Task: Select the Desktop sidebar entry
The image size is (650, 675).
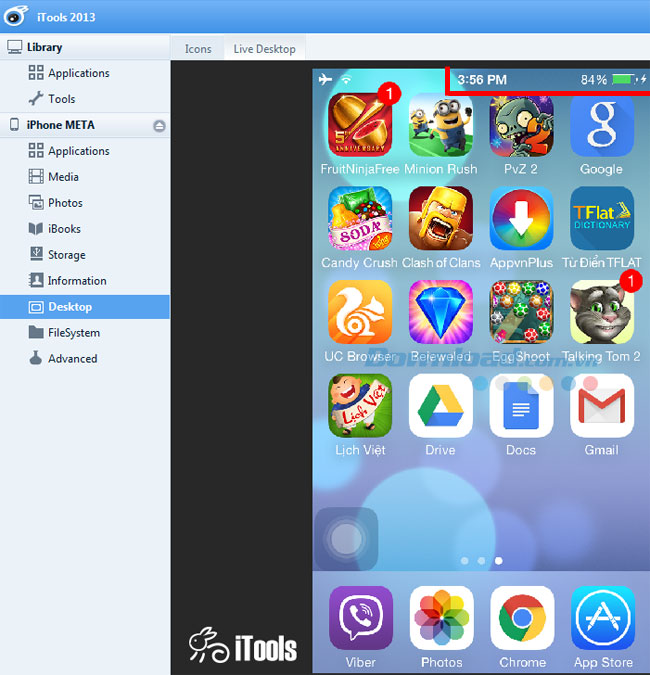Action: (85, 307)
